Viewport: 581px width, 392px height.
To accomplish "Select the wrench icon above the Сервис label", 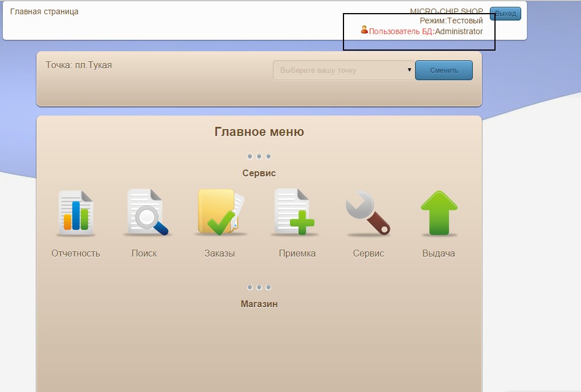I will tap(368, 213).
